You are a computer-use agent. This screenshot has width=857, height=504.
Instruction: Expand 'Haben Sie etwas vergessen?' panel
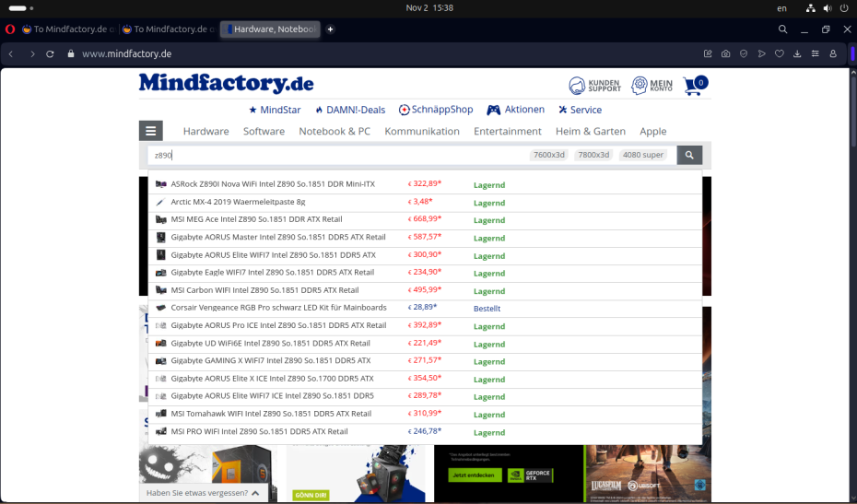[204, 493]
